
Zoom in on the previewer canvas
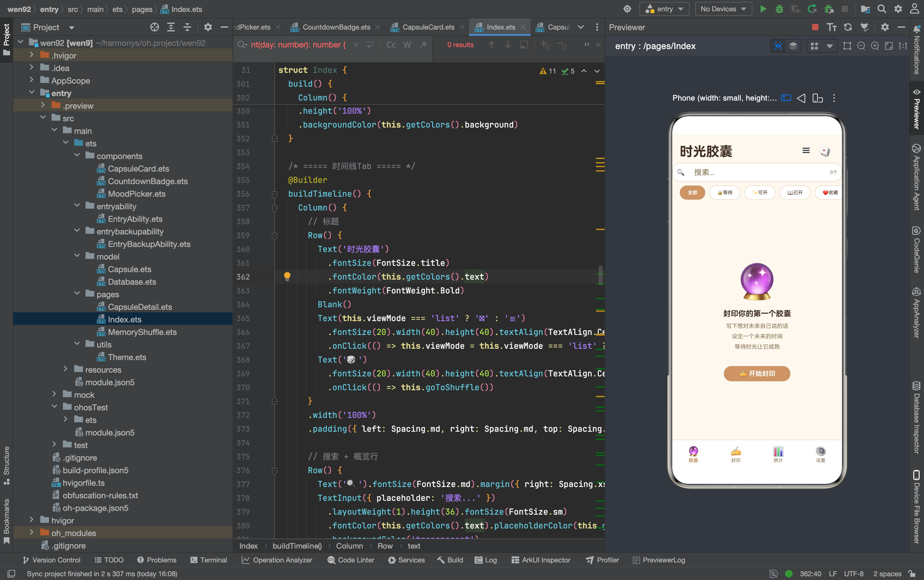[875, 46]
